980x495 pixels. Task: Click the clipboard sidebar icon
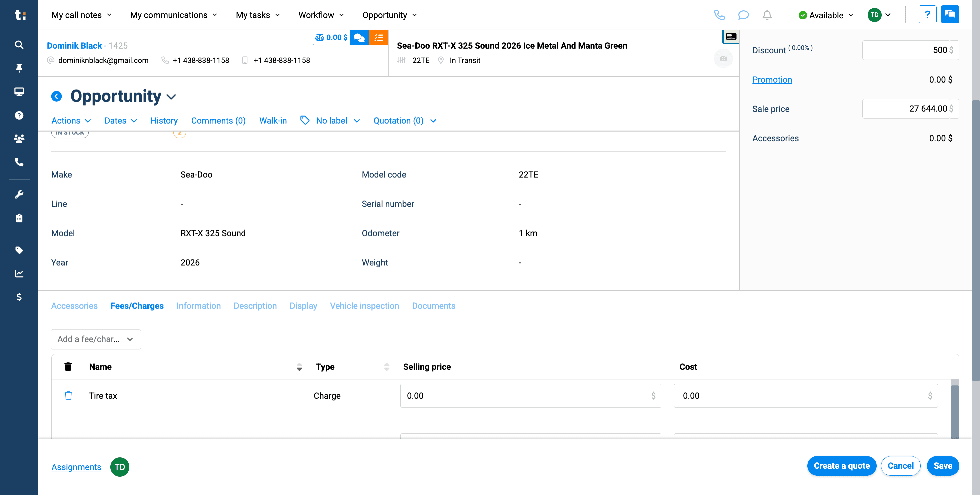coord(19,218)
